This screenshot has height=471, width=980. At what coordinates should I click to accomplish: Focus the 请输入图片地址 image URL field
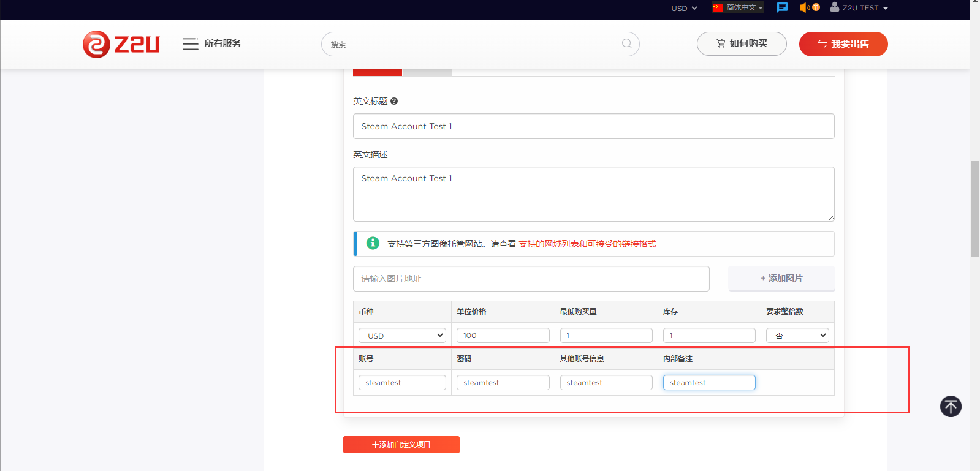click(x=531, y=279)
